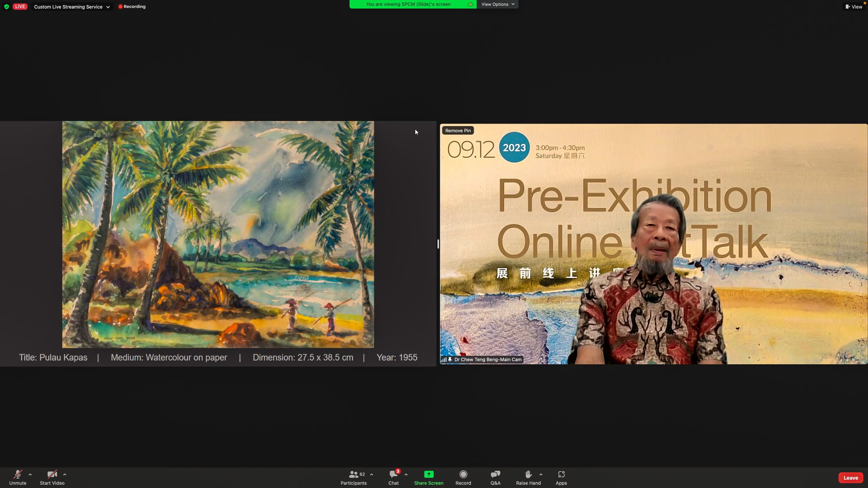Open the Q&A panel
Viewport: 868px width, 488px height.
click(495, 474)
